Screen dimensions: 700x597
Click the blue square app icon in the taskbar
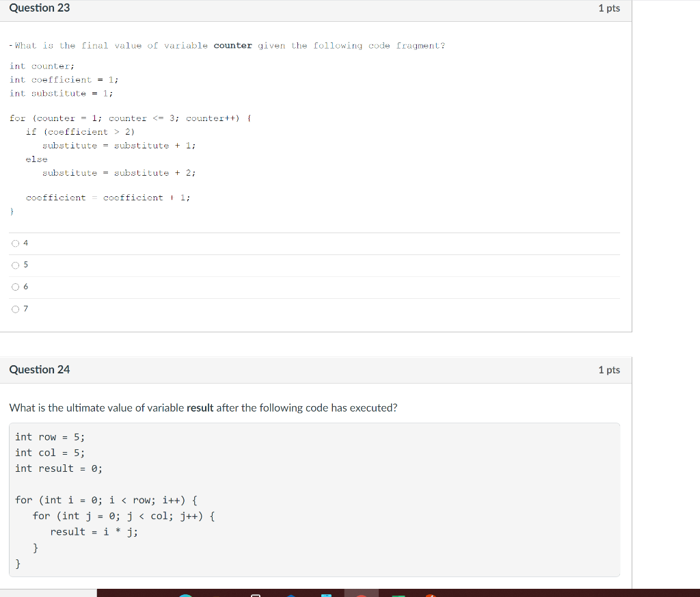pos(326,594)
